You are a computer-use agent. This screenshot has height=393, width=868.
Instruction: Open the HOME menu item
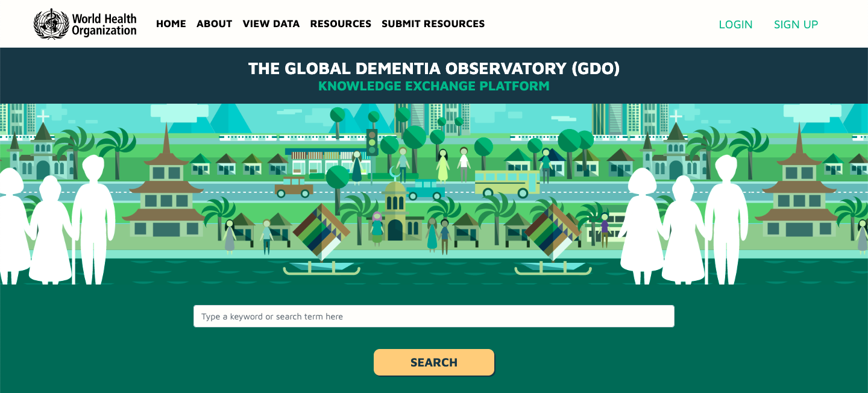pos(171,24)
